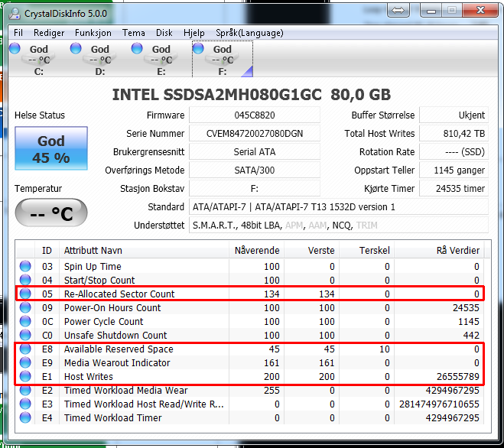Click the serial number field CVEM84720027080DGN
This screenshot has height=448, width=504.
coord(255,133)
